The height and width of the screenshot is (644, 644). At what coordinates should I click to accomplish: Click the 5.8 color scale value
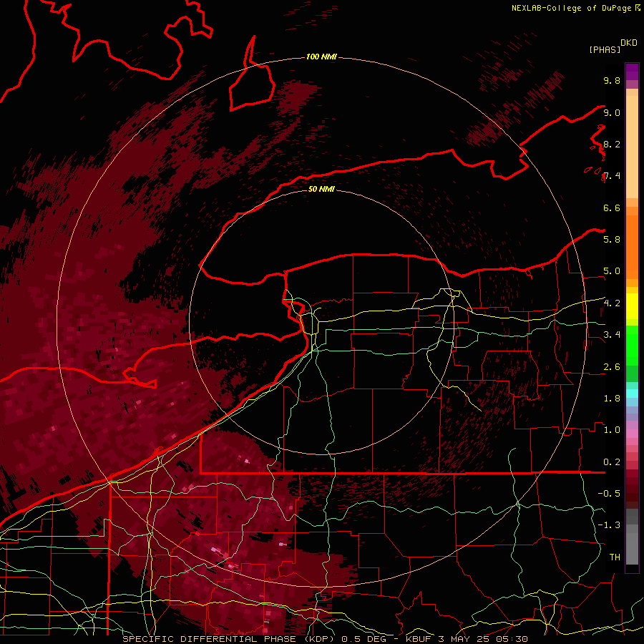coord(612,240)
